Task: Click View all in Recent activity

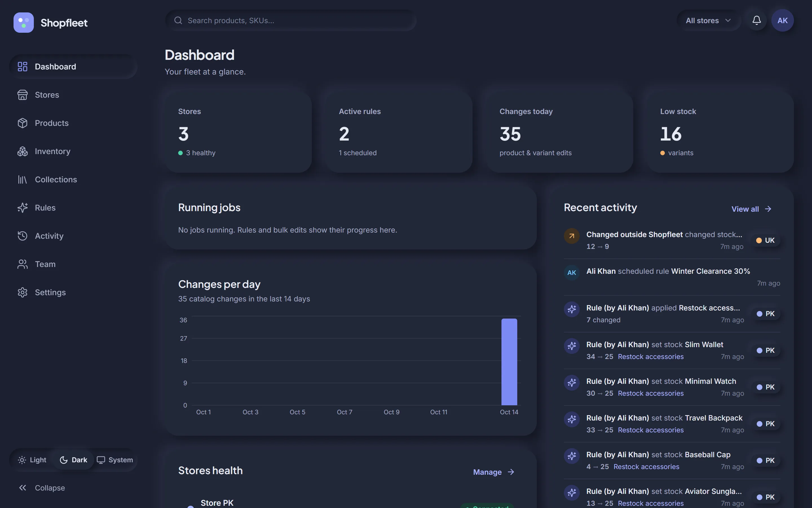Action: 751,209
